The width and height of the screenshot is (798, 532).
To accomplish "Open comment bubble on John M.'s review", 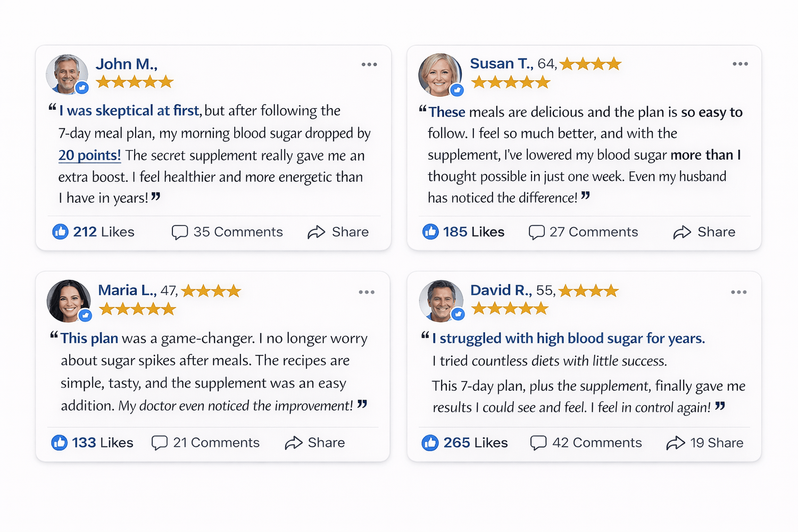I will [180, 232].
